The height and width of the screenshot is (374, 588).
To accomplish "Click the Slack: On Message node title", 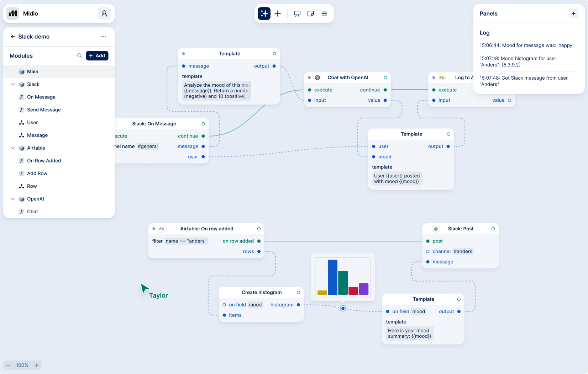I will click(x=154, y=124).
